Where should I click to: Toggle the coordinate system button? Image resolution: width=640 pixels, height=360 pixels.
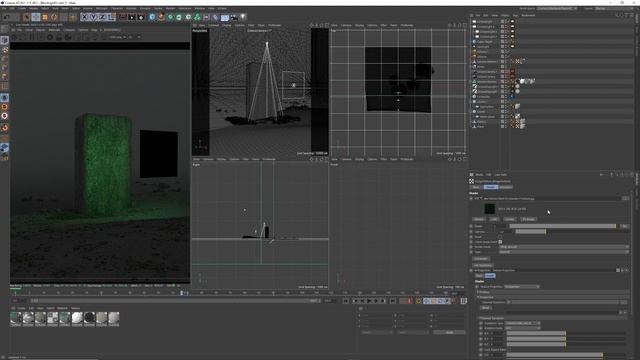coord(111,17)
